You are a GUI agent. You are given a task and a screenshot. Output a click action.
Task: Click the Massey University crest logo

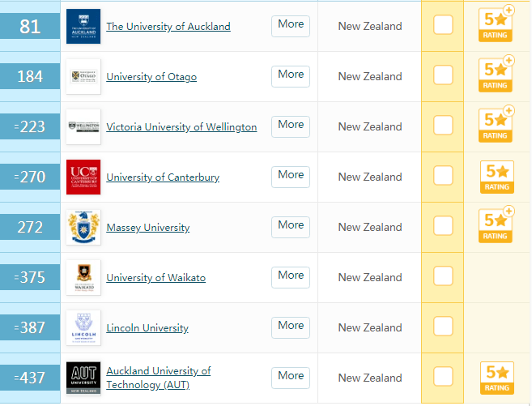(83, 228)
